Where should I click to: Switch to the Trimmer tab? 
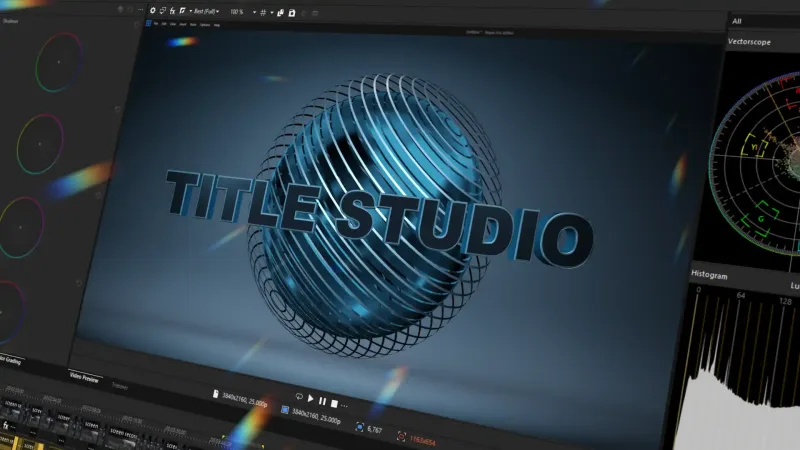(119, 386)
